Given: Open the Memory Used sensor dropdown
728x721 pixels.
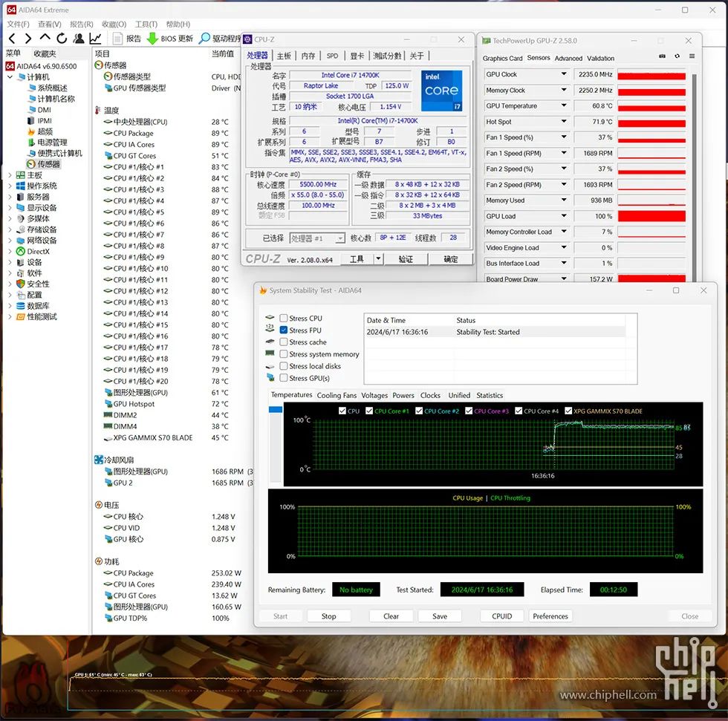Looking at the screenshot, I should pos(564,200).
